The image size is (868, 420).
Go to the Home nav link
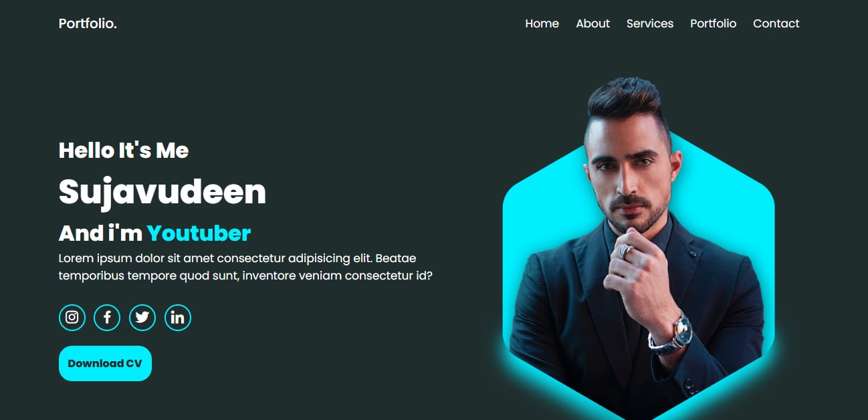[542, 23]
